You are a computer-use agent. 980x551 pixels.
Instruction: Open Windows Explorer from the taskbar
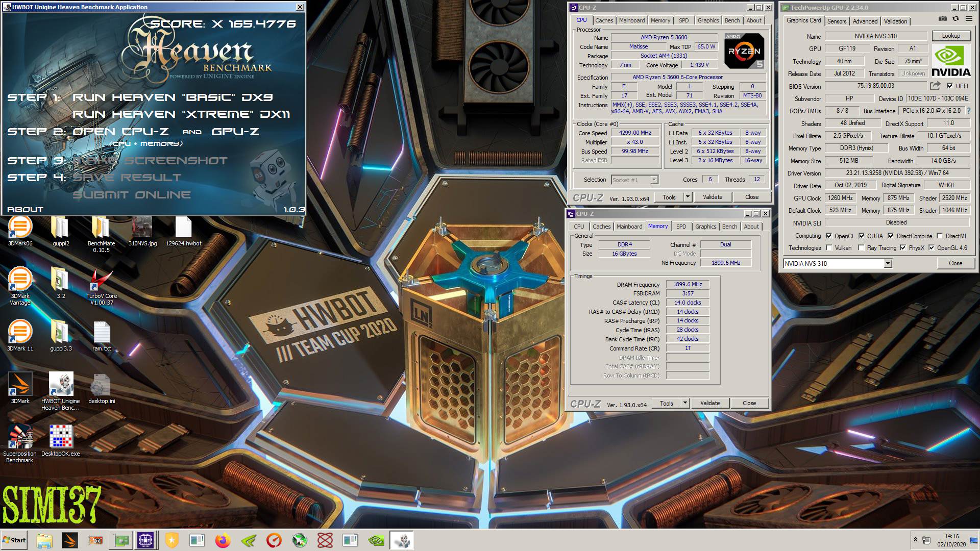[x=44, y=540]
